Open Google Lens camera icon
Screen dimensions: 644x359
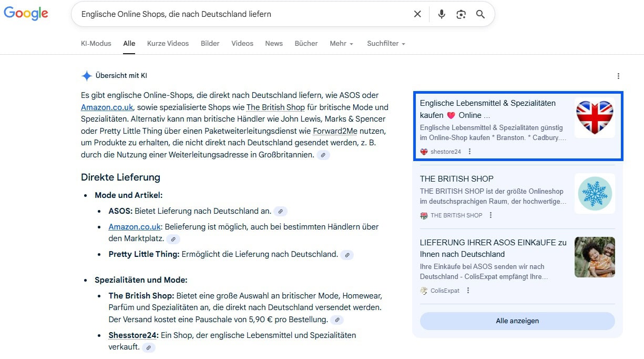pos(461,14)
